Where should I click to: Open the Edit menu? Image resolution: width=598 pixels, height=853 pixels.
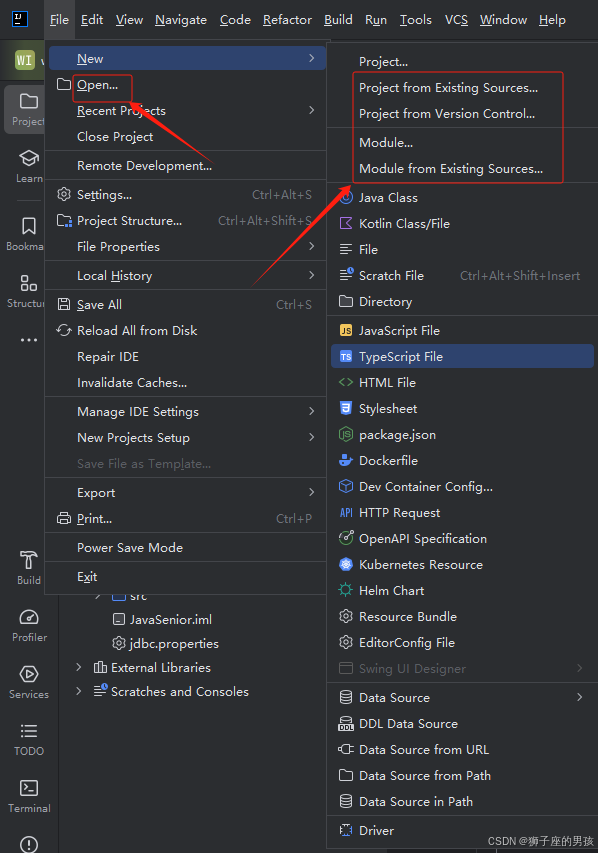(x=92, y=20)
